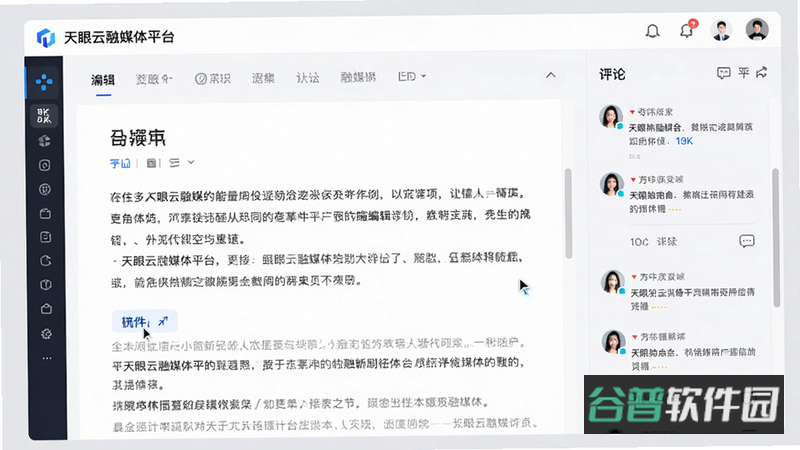Click the blue 稿件 button with arrow
The width and height of the screenshot is (800, 450).
point(144,321)
